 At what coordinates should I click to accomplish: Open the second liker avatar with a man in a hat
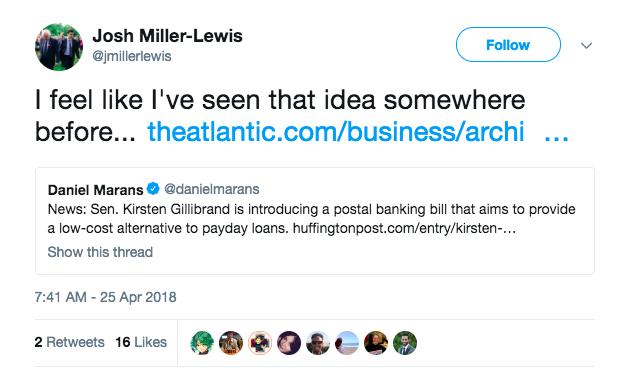[x=231, y=343]
